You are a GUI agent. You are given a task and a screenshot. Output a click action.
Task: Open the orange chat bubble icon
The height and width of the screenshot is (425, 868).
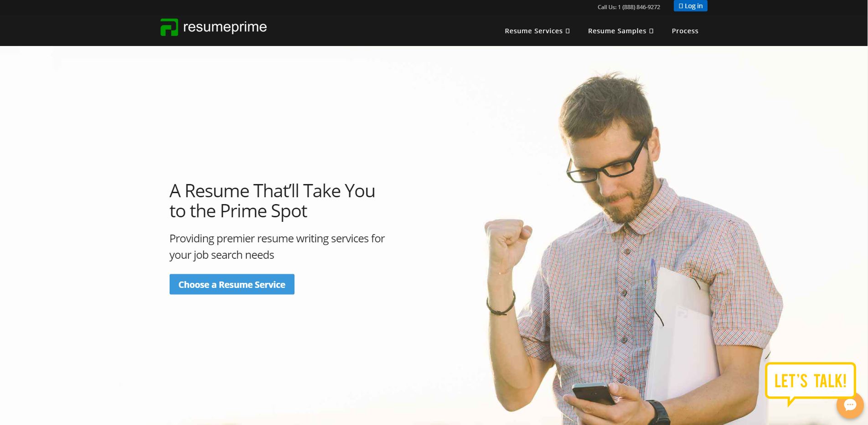[x=850, y=405]
